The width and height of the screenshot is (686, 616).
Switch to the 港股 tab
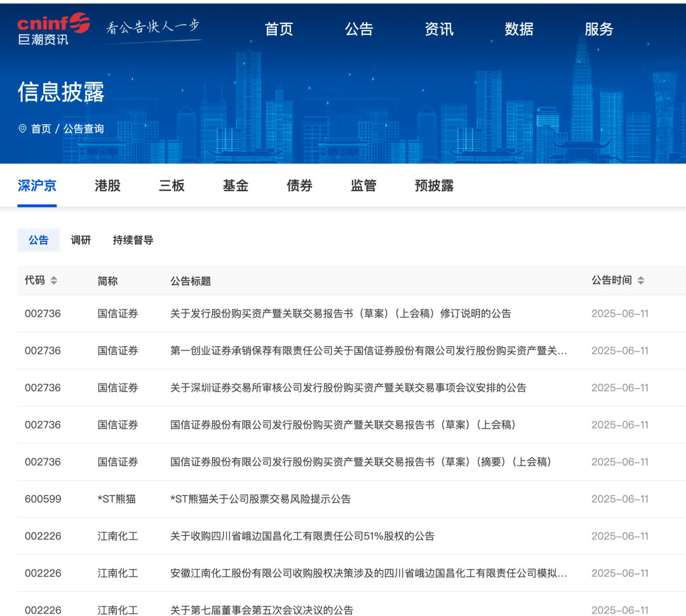tap(107, 185)
